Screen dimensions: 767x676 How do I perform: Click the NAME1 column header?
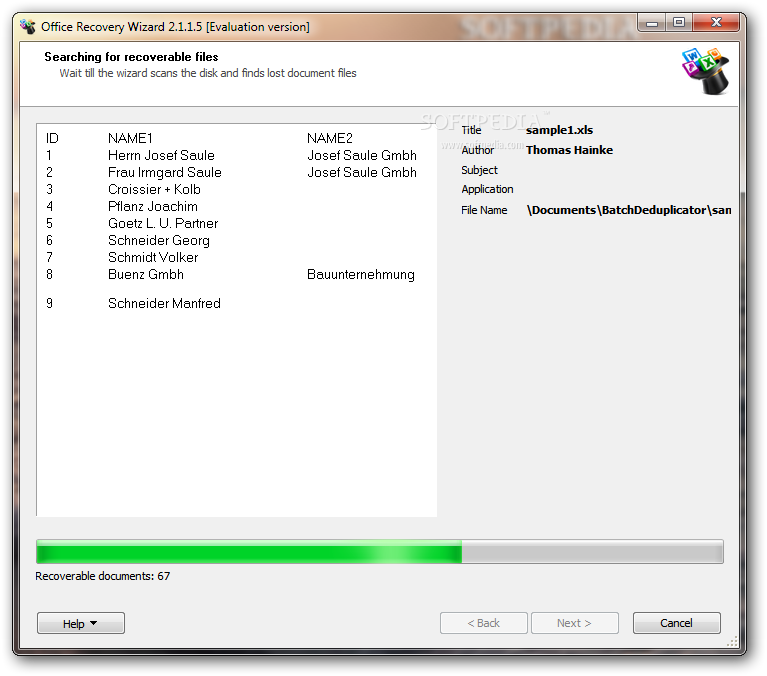click(x=131, y=138)
